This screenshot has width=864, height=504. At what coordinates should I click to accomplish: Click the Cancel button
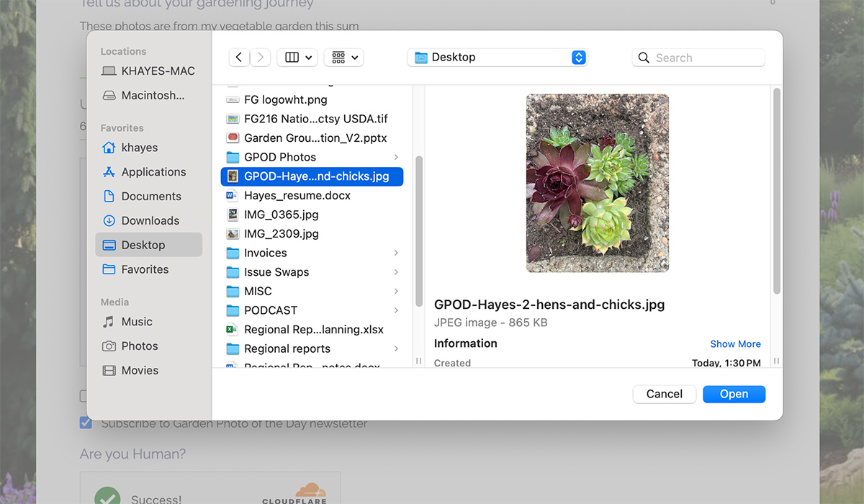coord(664,394)
